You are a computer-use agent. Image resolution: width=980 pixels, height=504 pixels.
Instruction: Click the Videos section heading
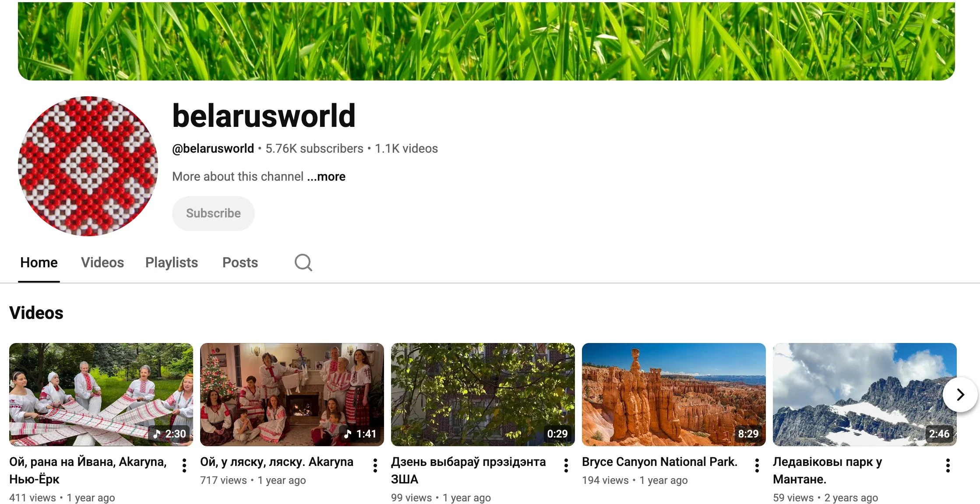(36, 313)
